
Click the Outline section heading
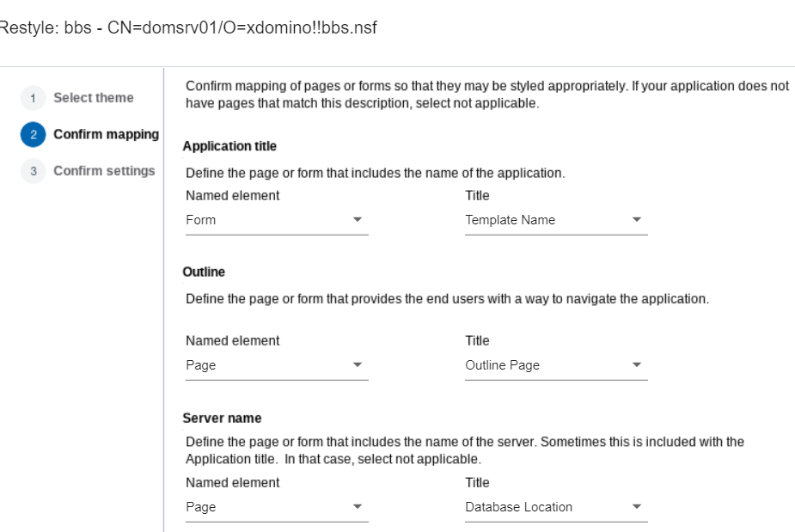204,272
